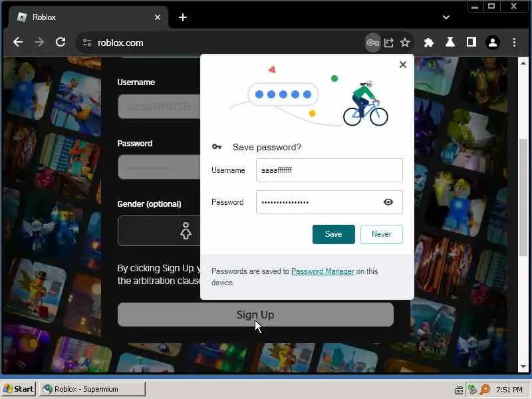Click the vertical scrollbar thumb

(x=523, y=198)
